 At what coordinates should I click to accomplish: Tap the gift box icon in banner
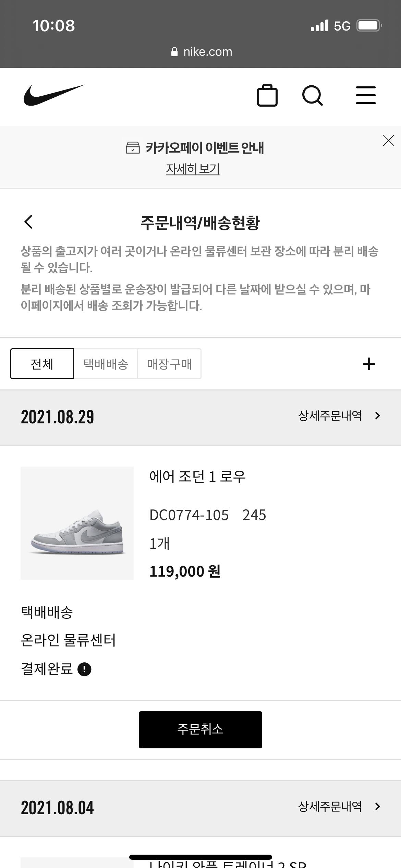(133, 148)
